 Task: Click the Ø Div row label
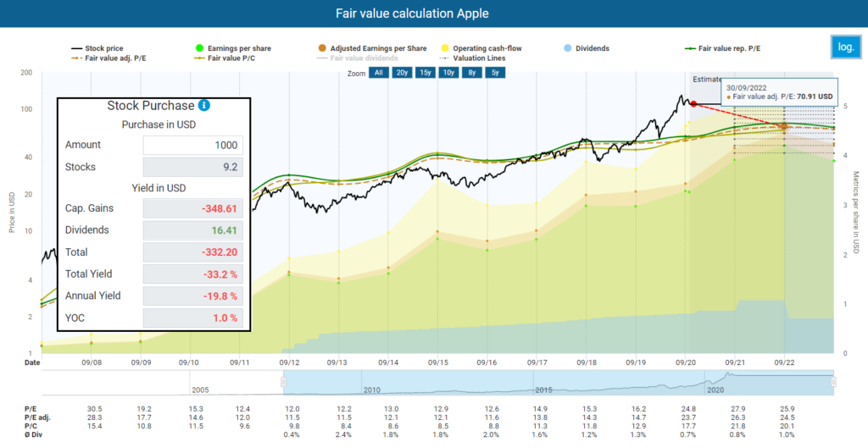tap(34, 434)
